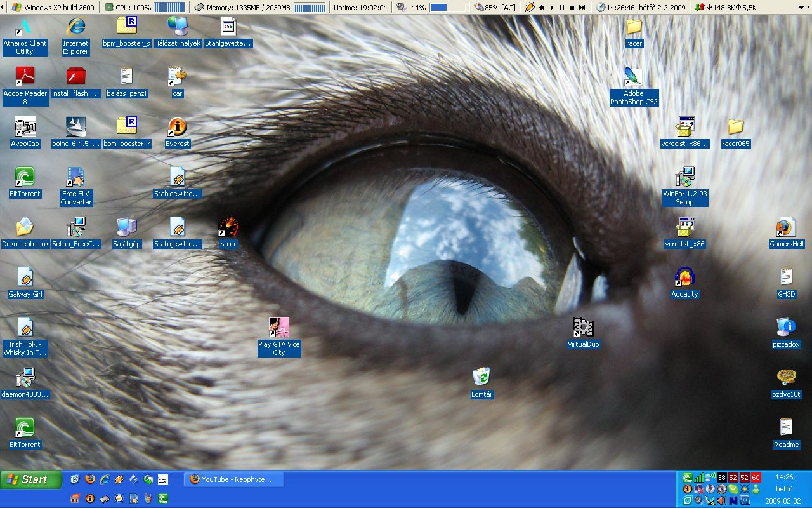Switch to YouTube - Neophyte taskbar window
Viewport: 812px width, 508px height.
(x=234, y=479)
